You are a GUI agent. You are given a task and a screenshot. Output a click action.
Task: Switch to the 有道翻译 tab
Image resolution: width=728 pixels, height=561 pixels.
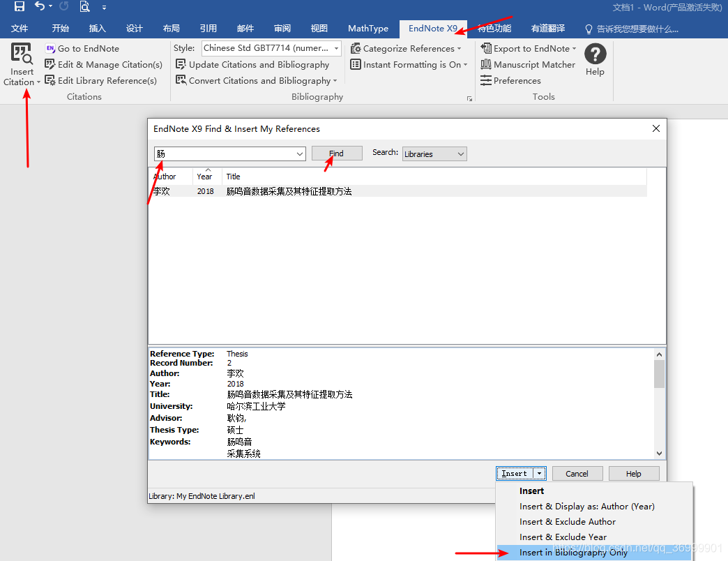click(548, 29)
